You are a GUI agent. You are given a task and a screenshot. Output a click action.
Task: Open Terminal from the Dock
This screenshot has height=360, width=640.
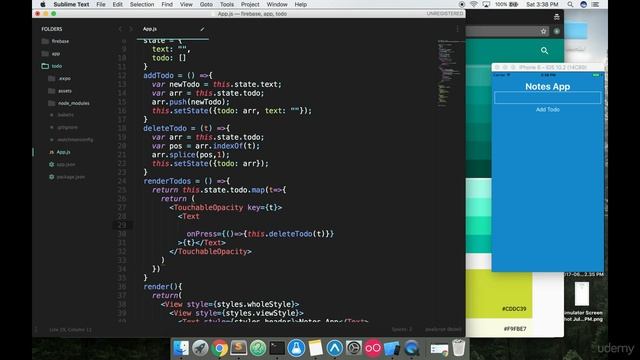point(277,348)
